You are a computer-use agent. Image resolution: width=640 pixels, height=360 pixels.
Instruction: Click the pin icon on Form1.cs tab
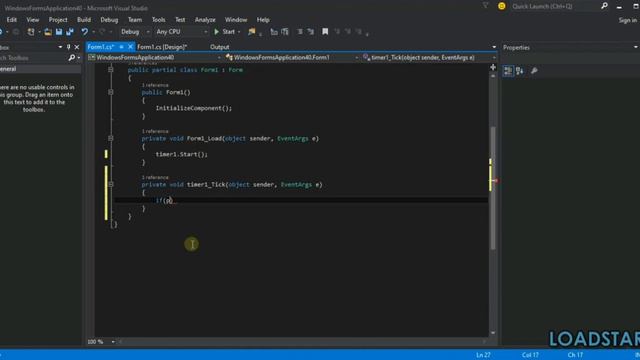(121, 47)
